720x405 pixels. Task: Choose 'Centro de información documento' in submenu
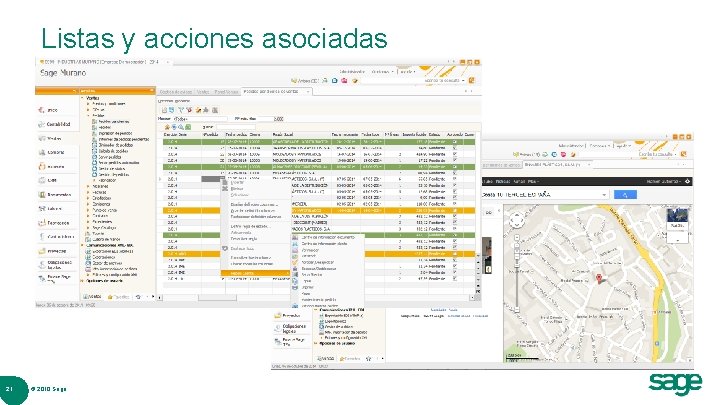click(x=327, y=237)
